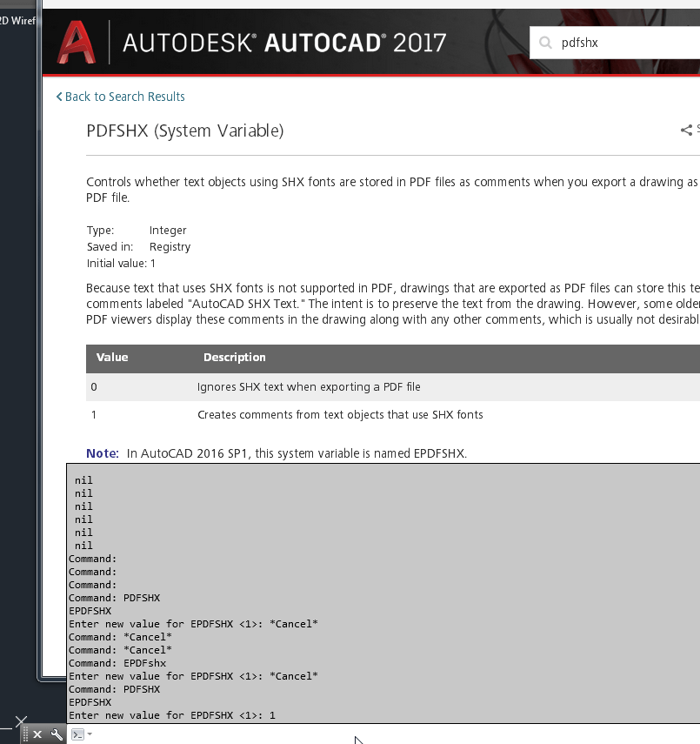Click the Saved in: Registry line
The image size is (700, 744).
(138, 247)
